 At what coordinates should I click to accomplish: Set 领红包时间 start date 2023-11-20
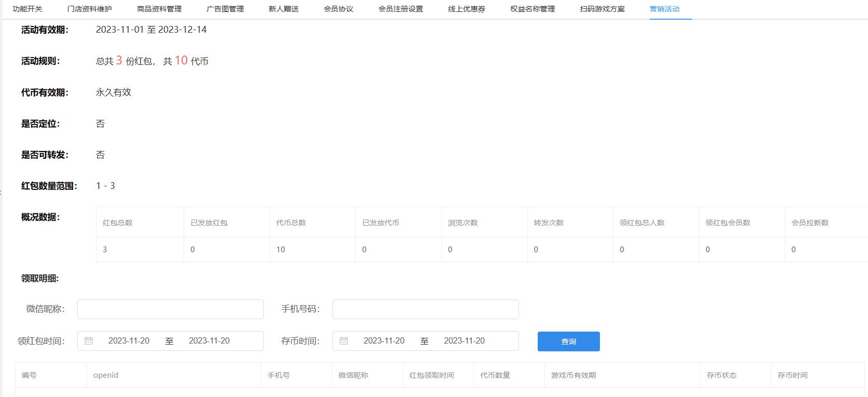tap(129, 341)
